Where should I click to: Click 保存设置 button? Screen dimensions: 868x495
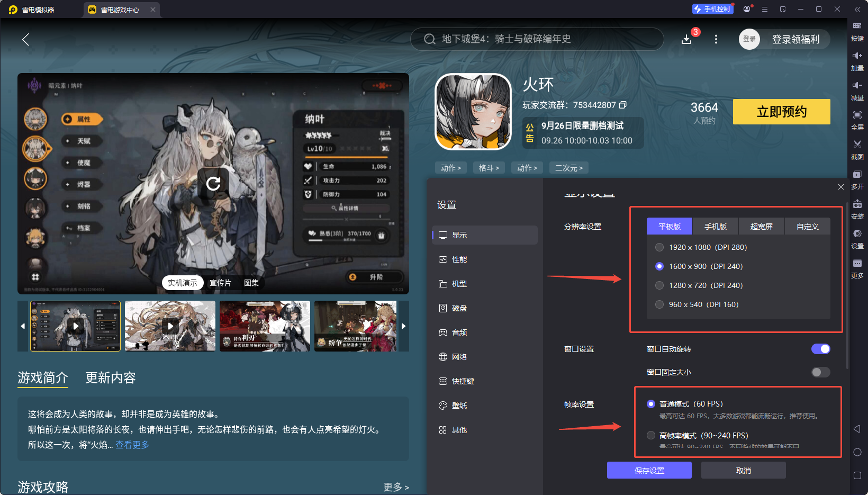coord(649,470)
